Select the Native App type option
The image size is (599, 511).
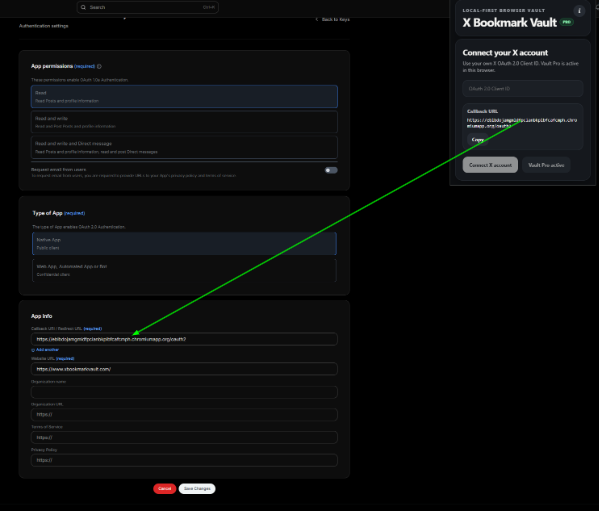(184, 244)
